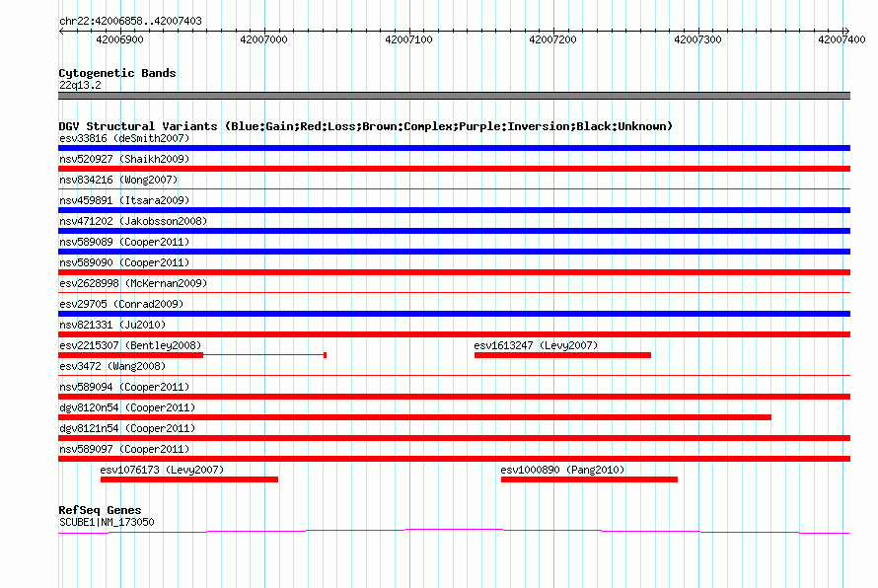Select the red bar under dgv8120n54
This screenshot has width=878, height=588.
click(415, 417)
